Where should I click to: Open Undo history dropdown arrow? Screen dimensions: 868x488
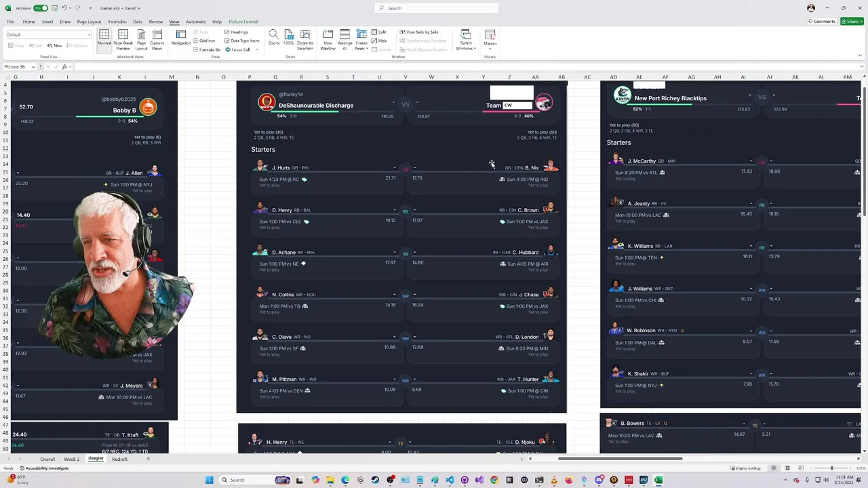[x=71, y=8]
